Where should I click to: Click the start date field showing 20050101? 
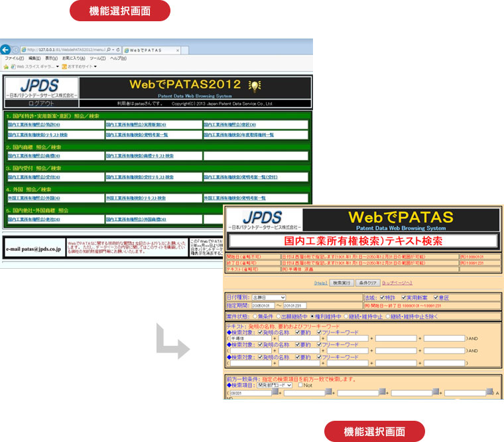(x=263, y=305)
